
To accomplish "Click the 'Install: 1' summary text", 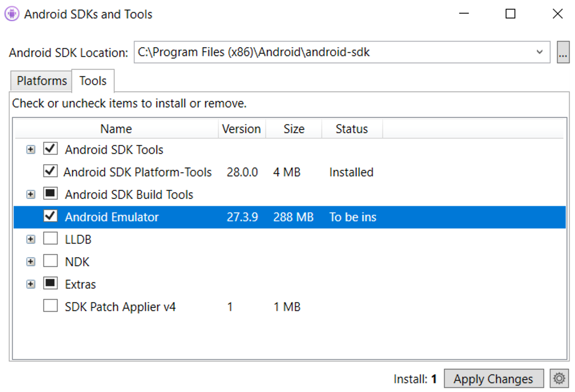I will click(415, 379).
